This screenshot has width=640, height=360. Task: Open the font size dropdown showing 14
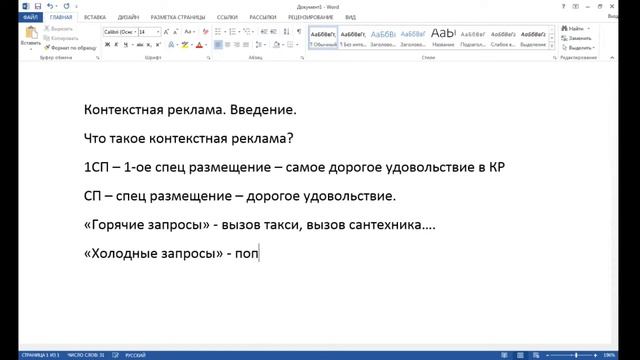tap(158, 32)
